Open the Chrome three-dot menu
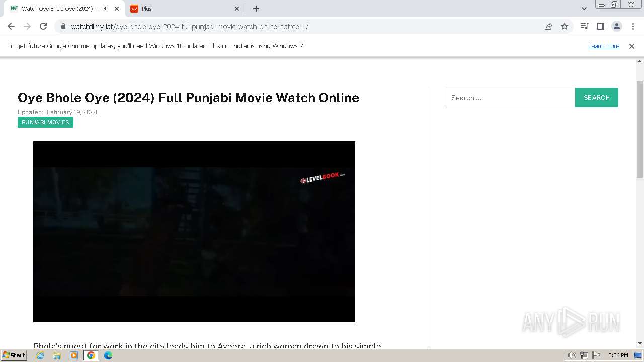This screenshot has width=644, height=362. pyautogui.click(x=632, y=27)
